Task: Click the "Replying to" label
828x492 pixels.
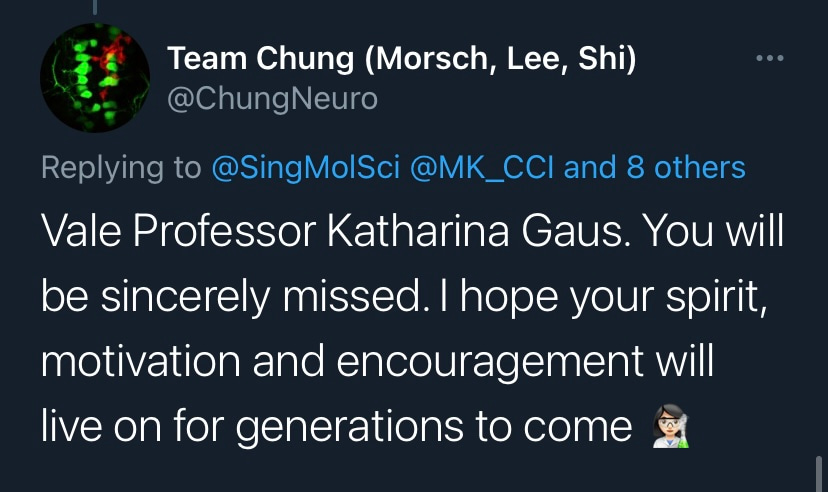Action: [x=121, y=167]
